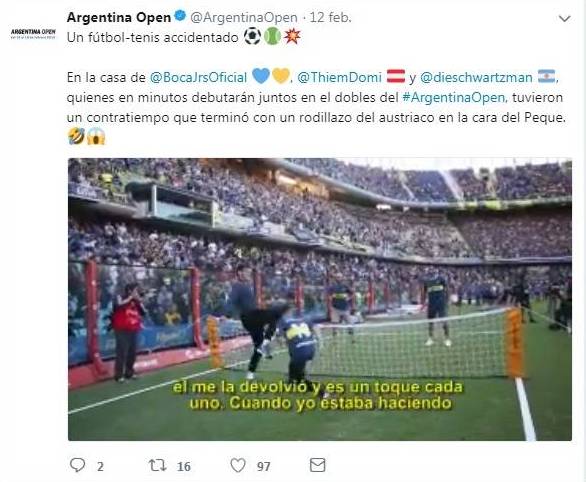This screenshot has width=586, height=482.
Task: Follow the #ArgentinaOpen hashtag link
Action: click(x=454, y=98)
